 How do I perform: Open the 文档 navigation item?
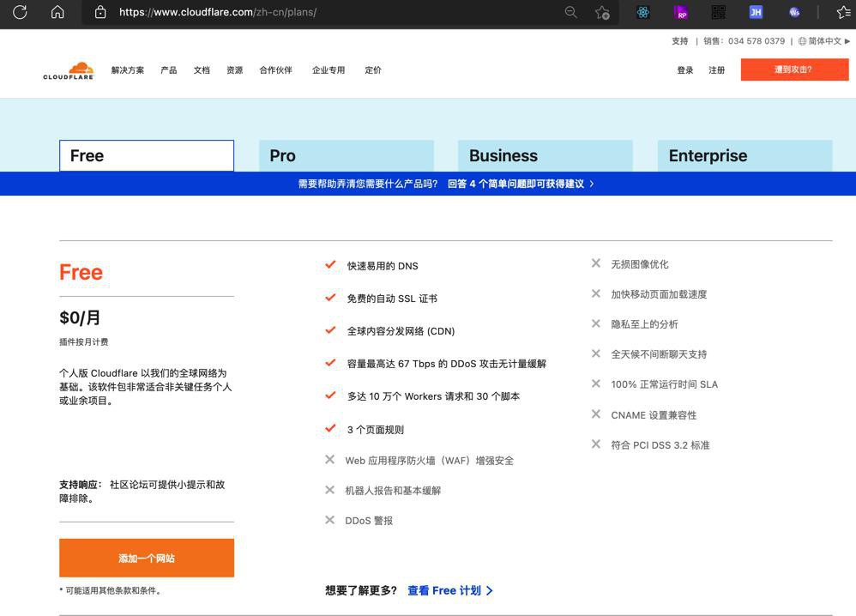tap(202, 69)
